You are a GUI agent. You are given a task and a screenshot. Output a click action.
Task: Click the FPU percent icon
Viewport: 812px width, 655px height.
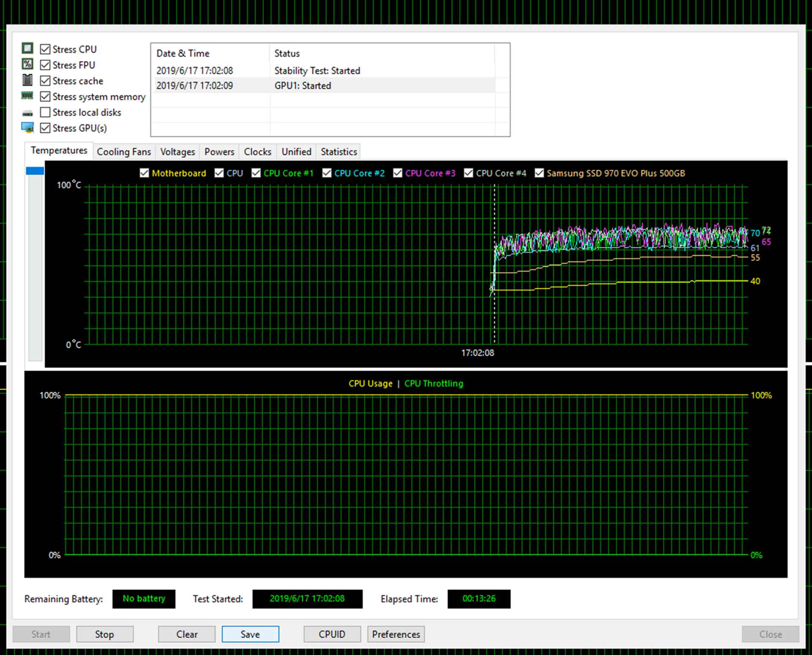point(27,64)
